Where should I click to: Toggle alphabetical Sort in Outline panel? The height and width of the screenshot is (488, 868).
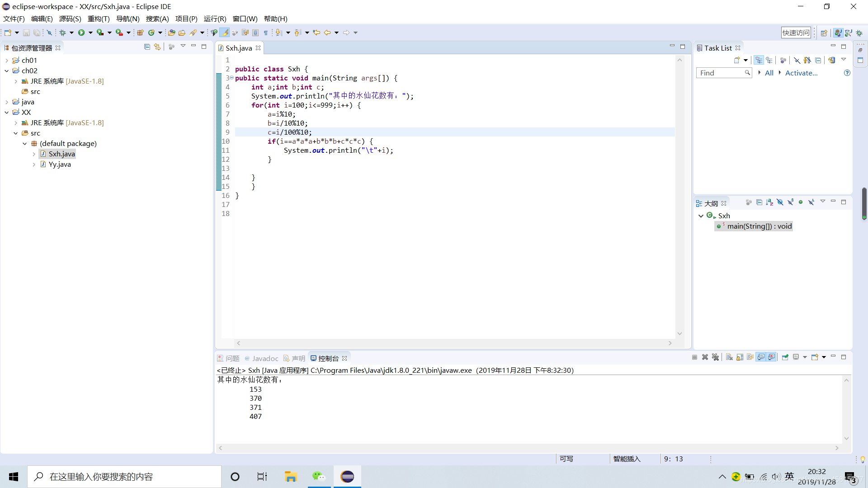(x=769, y=202)
